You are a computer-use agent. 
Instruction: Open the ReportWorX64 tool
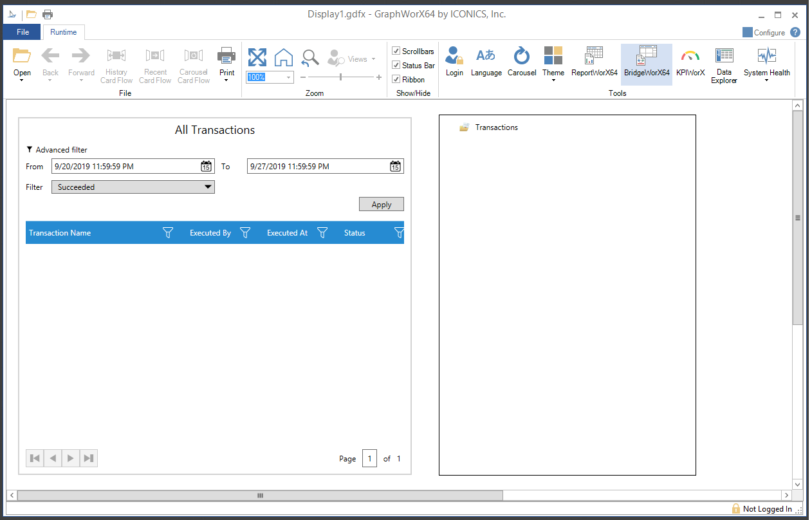tap(594, 62)
